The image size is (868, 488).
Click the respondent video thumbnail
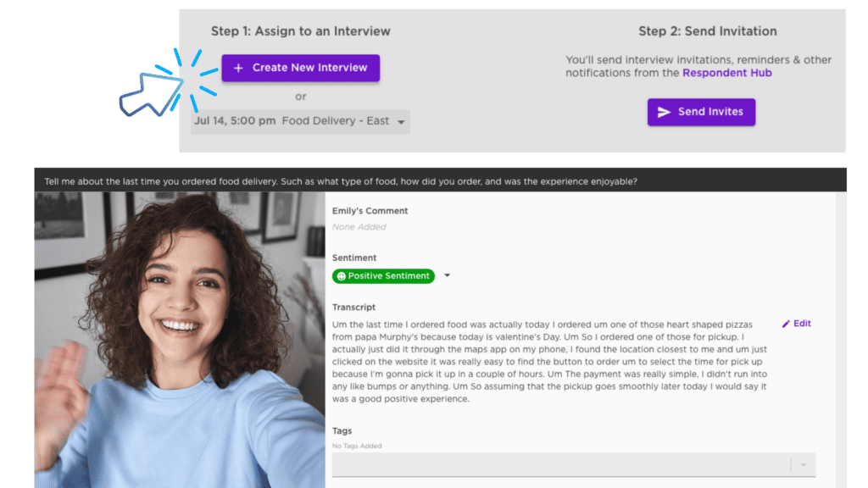coord(180,340)
